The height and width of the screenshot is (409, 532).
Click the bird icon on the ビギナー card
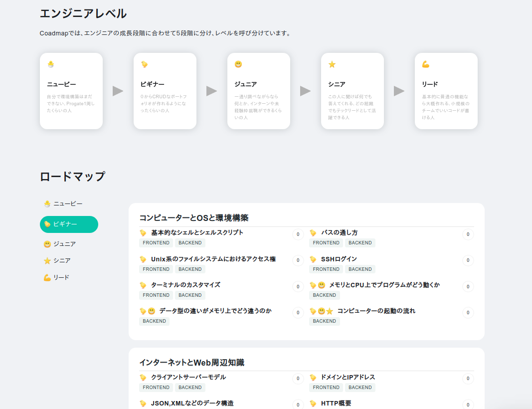[145, 64]
